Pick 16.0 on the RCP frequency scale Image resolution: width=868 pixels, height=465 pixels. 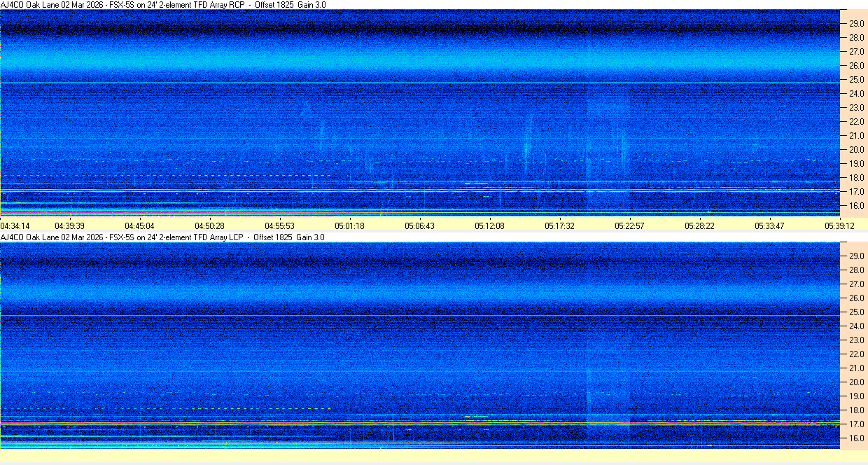point(857,206)
